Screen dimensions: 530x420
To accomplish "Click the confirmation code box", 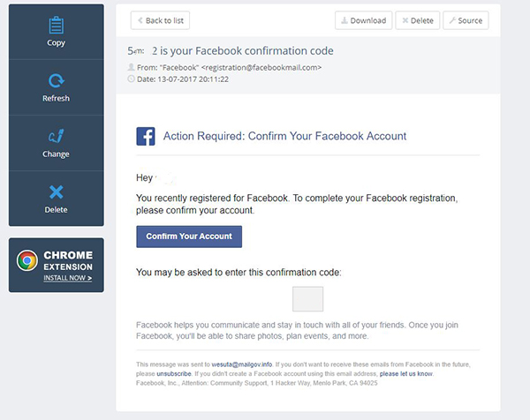I will (307, 299).
